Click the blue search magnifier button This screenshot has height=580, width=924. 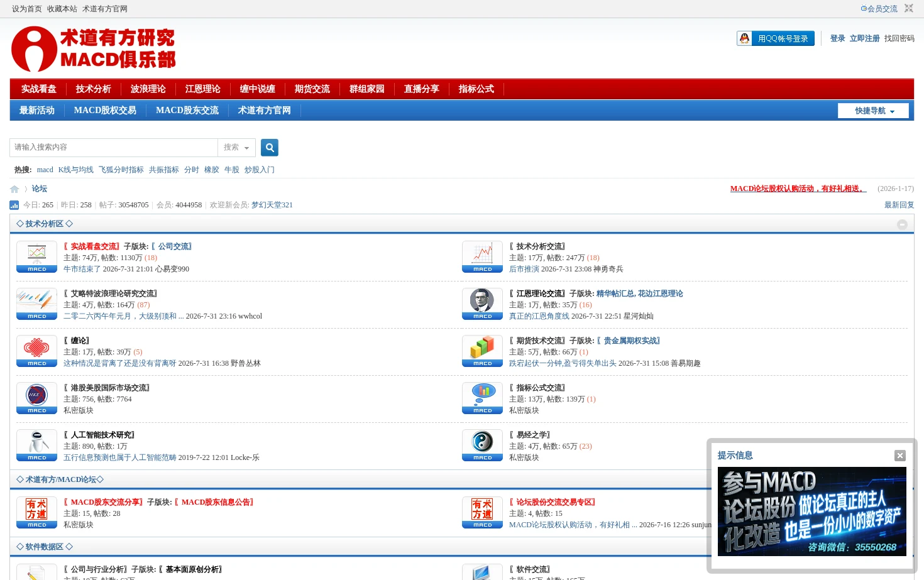click(270, 148)
